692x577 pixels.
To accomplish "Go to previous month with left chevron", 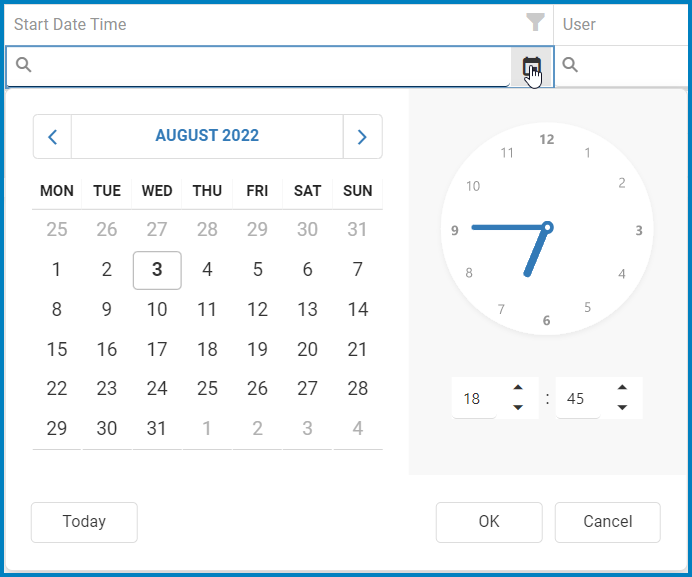I will pos(53,137).
